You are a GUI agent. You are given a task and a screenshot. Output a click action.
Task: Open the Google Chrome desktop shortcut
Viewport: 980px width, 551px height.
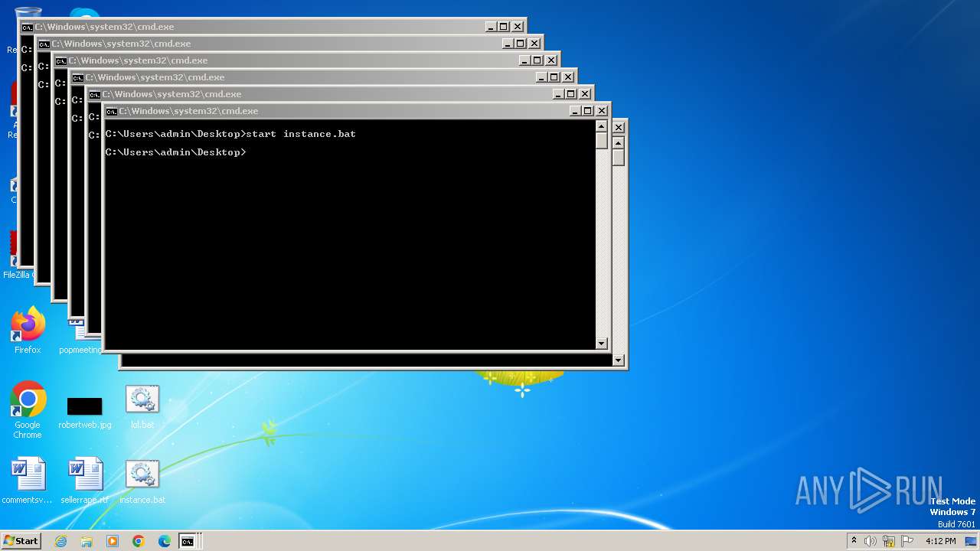coord(28,410)
